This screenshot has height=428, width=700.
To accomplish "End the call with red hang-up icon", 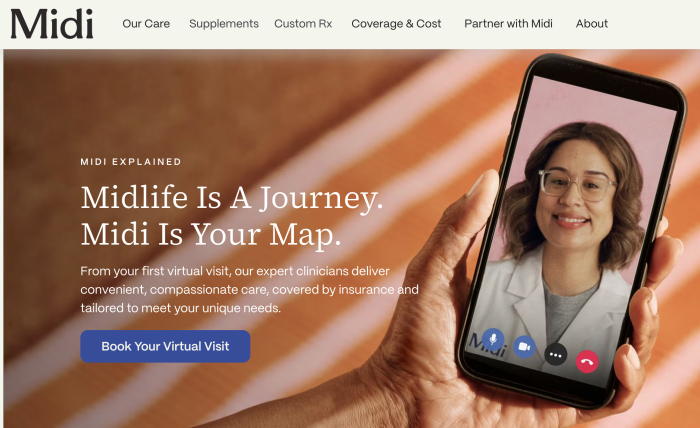I will pyautogui.click(x=587, y=362).
